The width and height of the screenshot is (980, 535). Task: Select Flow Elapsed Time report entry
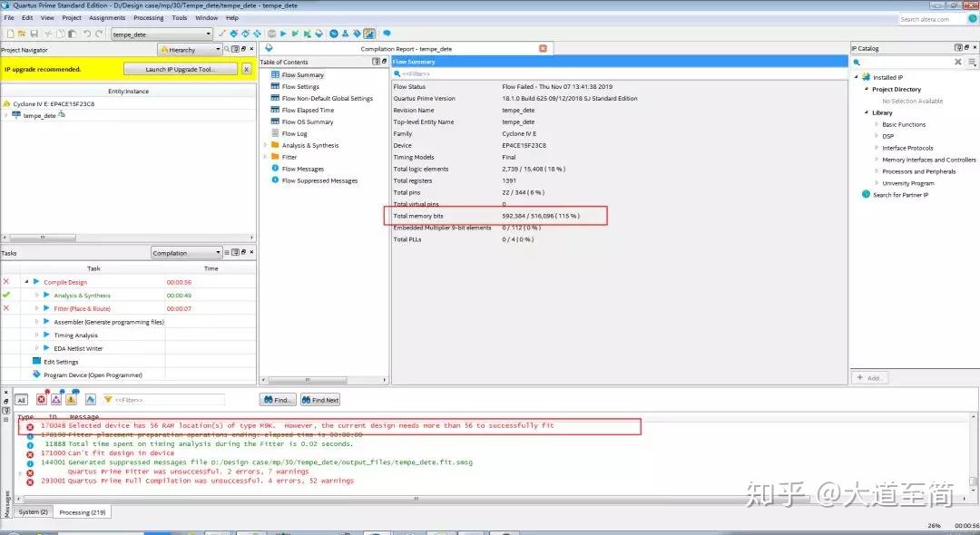click(x=308, y=110)
